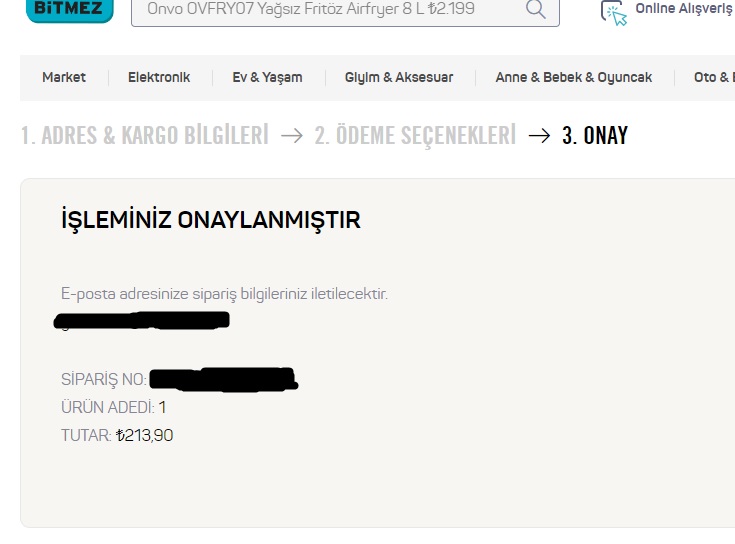Return to step 2 Ödeme Seçenekleri

[415, 135]
